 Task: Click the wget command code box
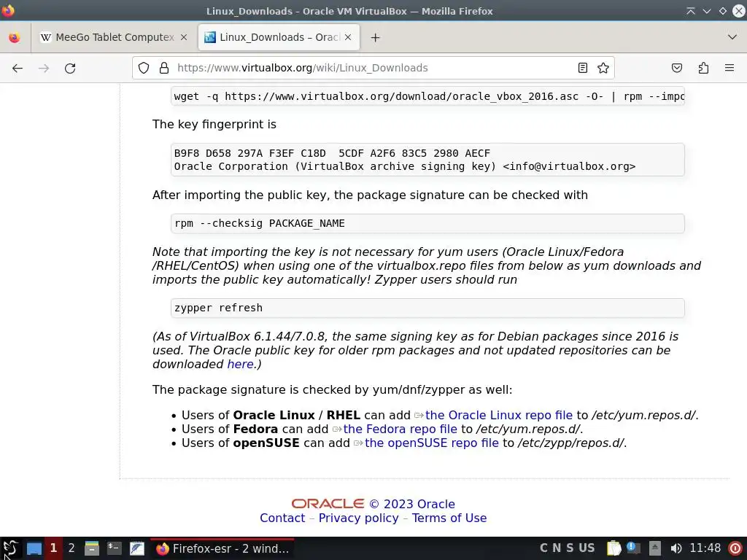pos(427,96)
